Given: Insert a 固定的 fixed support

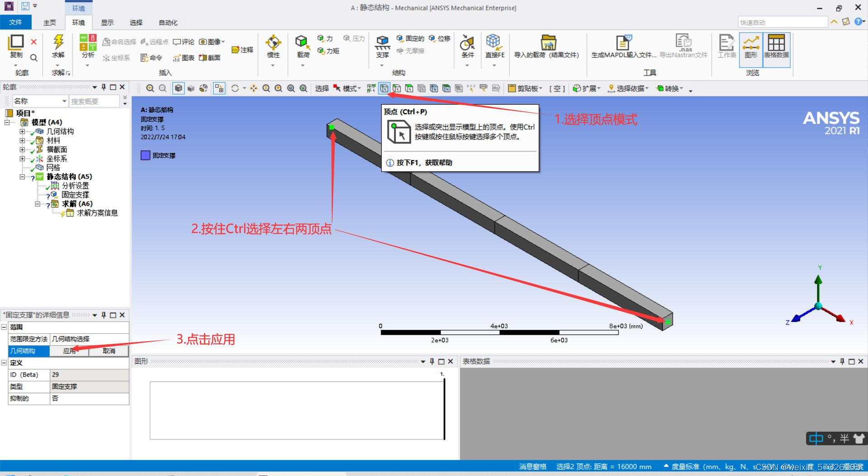Looking at the screenshot, I should [410, 38].
